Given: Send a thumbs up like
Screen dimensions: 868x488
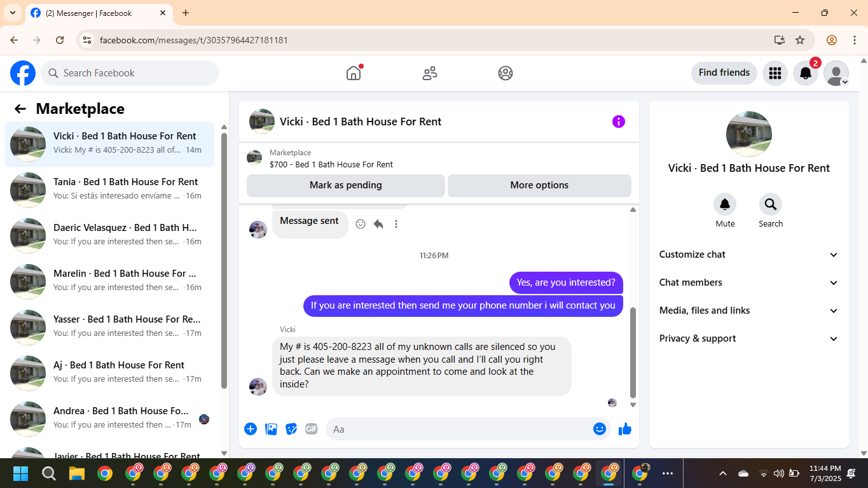Looking at the screenshot, I should [x=625, y=429].
